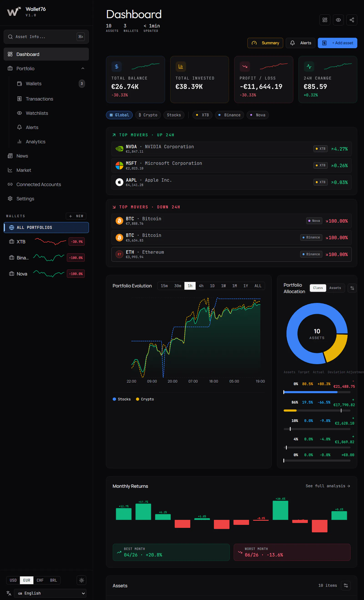Click Profit / Loss trend icon
This screenshot has width=364, height=600.
[x=245, y=66]
